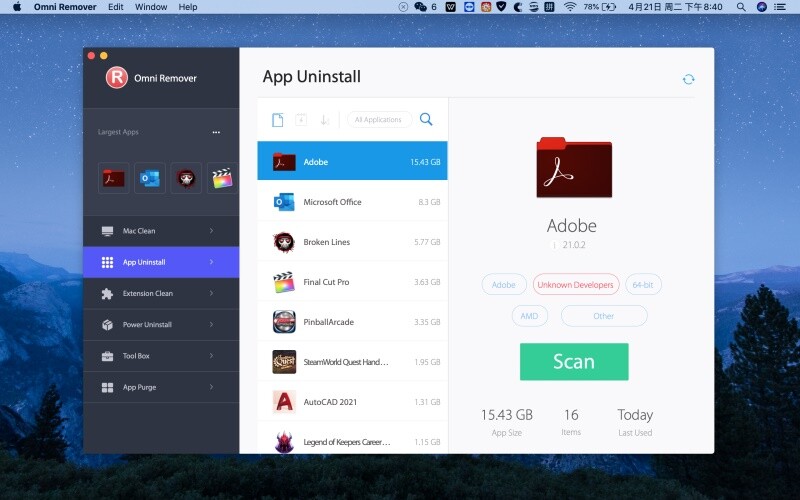Click the Today Last Used value
800x500 pixels.
point(635,415)
